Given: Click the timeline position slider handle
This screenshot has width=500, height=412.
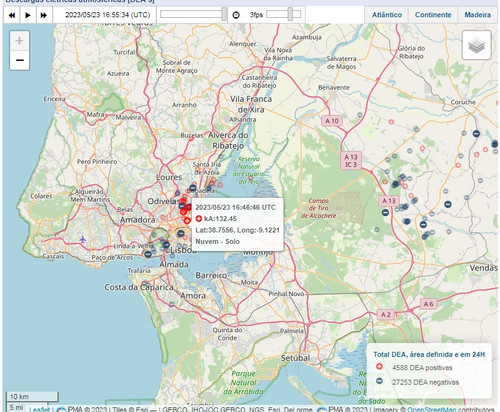Looking at the screenshot, I should pyautogui.click(x=224, y=14).
